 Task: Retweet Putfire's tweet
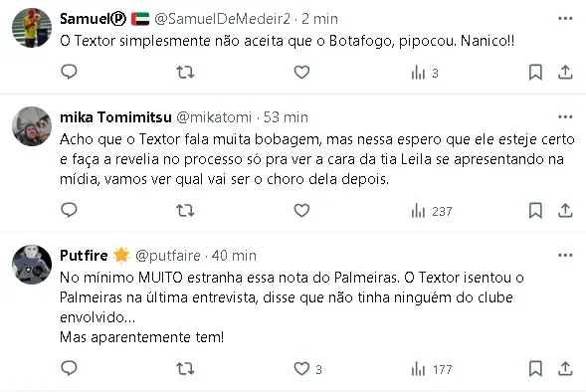point(185,369)
